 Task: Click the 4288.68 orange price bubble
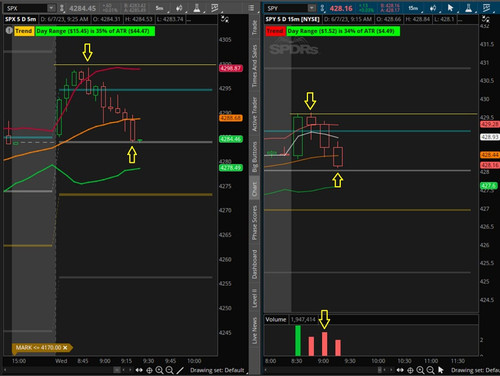click(x=231, y=118)
